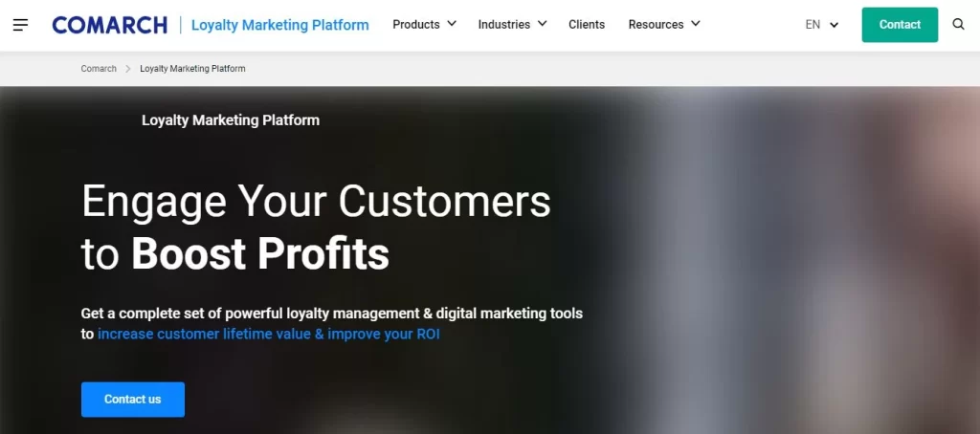This screenshot has height=434, width=980.
Task: Open the EN language selector
Action: 813,25
